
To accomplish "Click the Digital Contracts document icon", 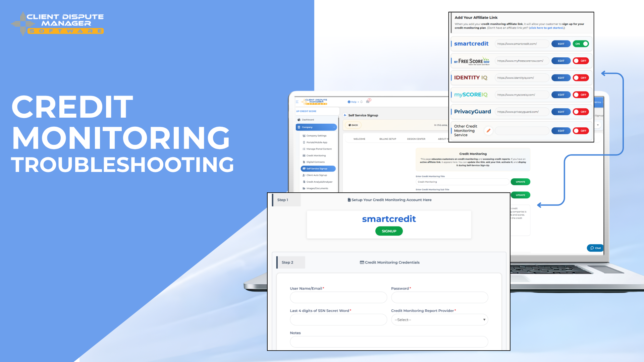I will coord(304,162).
